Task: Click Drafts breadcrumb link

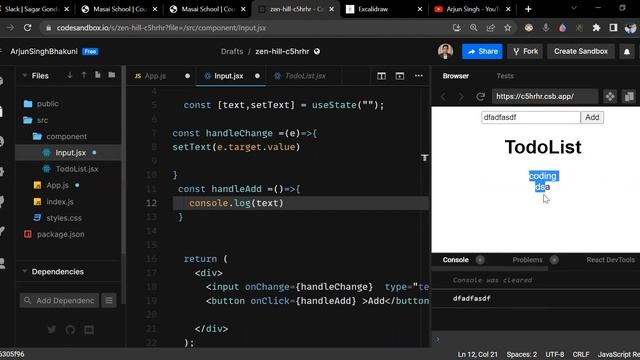Action: tap(232, 51)
